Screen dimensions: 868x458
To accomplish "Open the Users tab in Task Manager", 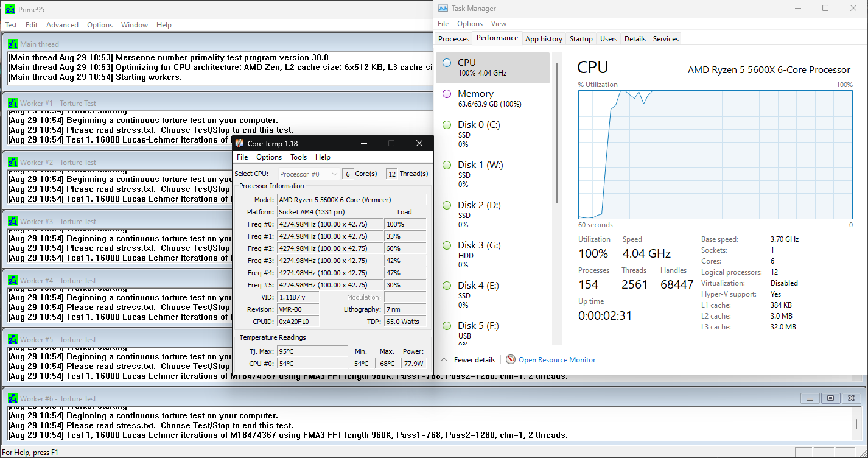I will 609,39.
